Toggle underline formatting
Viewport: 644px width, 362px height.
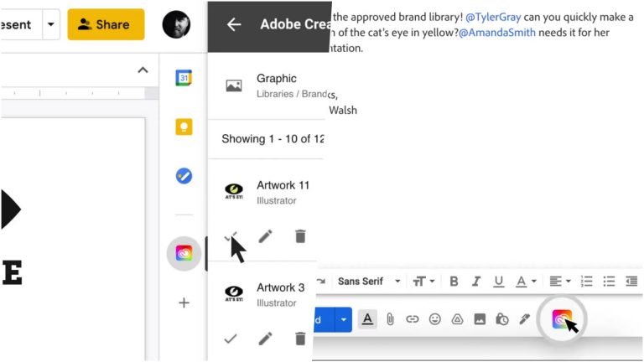499,282
